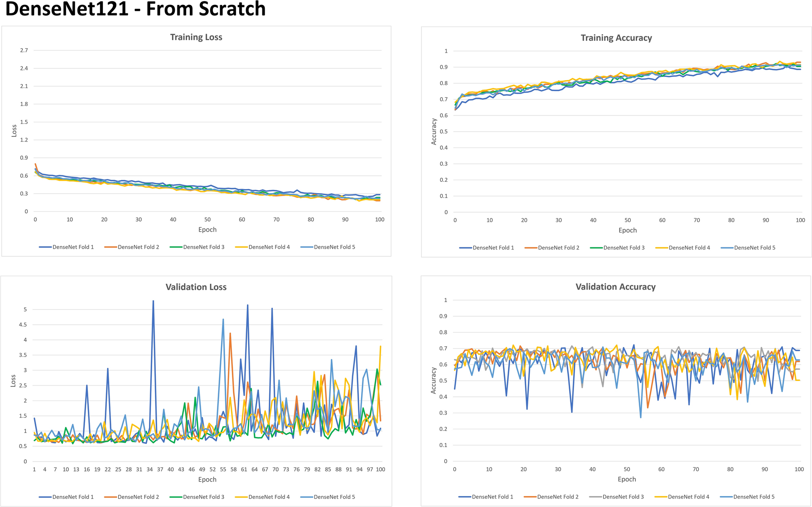Click epoch tick 55 on Validation Loss axis

tap(223, 470)
